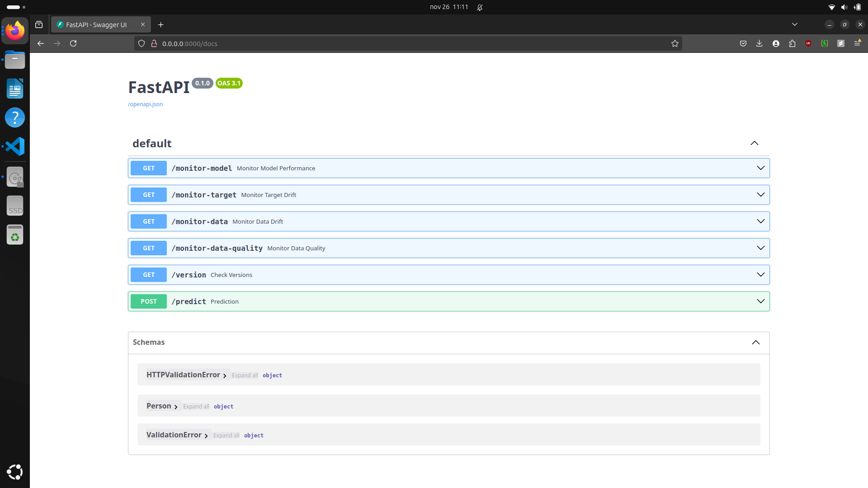
Task: Collapse the default section chevron
Action: tap(755, 143)
